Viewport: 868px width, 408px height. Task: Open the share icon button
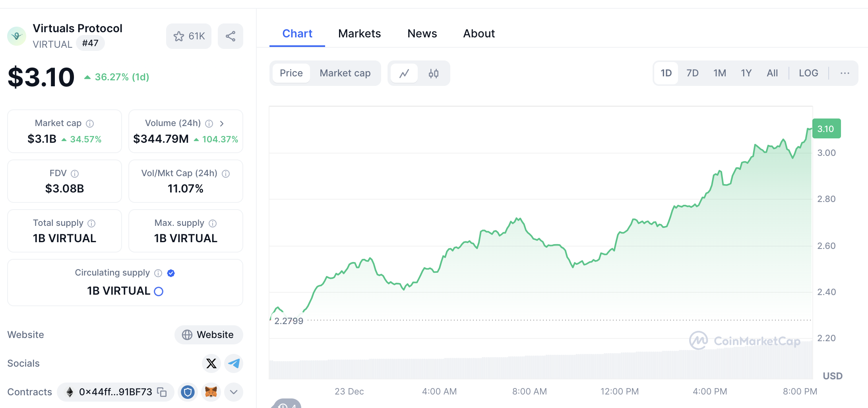[x=231, y=36]
